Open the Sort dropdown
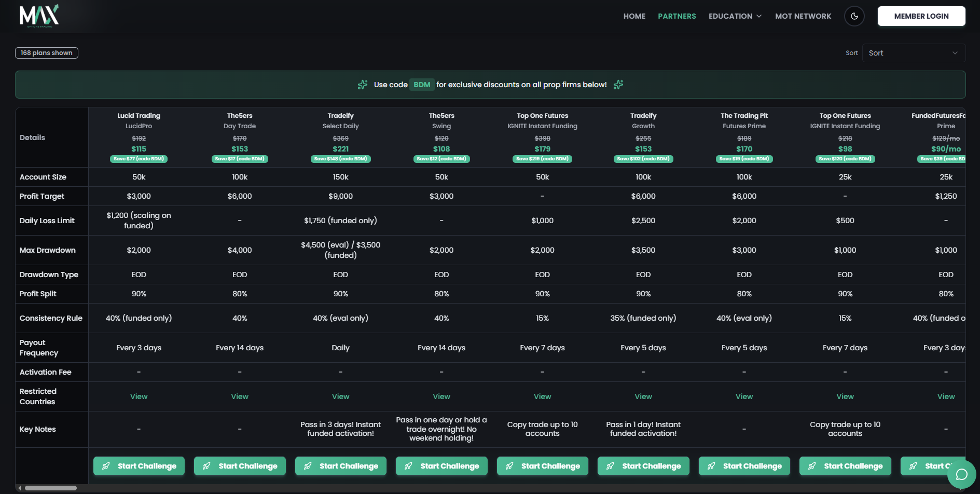 (914, 53)
